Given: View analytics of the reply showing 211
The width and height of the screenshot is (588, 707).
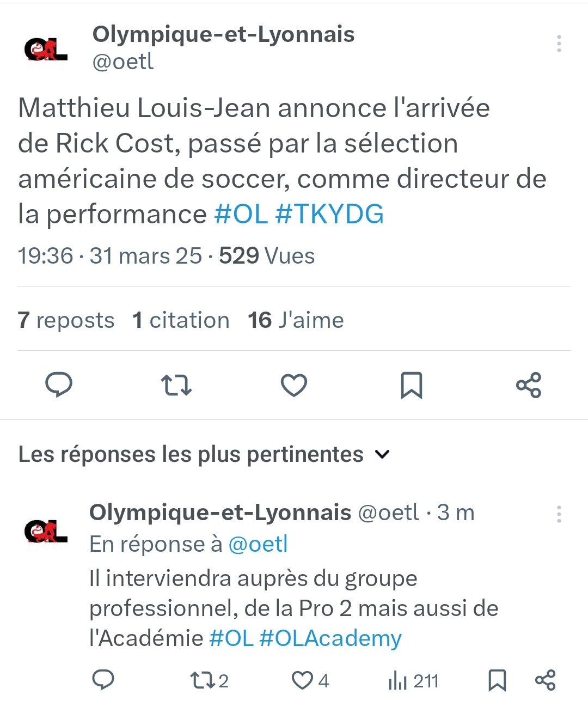Looking at the screenshot, I should (413, 680).
